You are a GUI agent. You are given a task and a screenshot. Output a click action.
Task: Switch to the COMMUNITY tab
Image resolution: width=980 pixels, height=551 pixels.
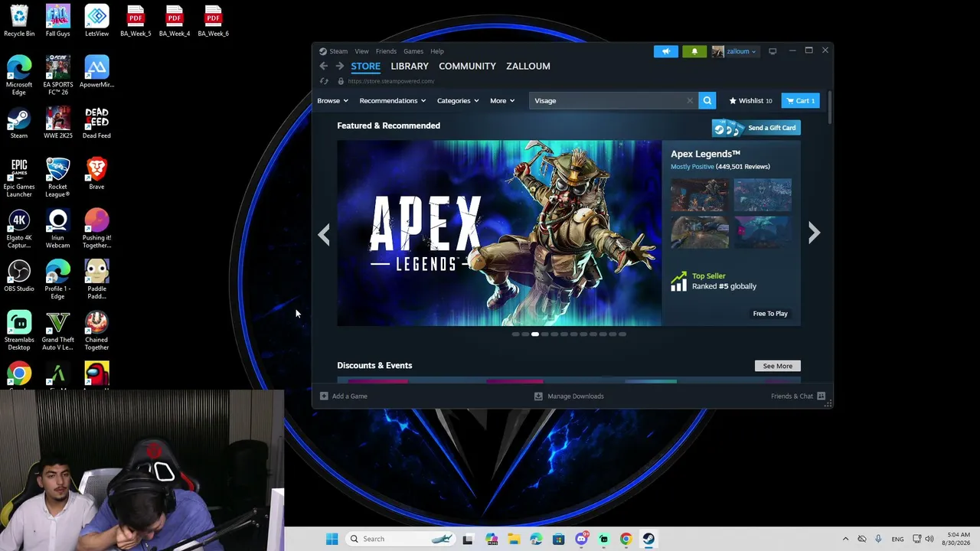[467, 67]
